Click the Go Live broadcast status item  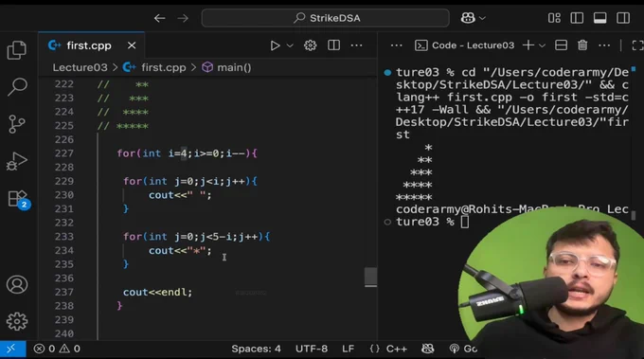tap(464, 349)
